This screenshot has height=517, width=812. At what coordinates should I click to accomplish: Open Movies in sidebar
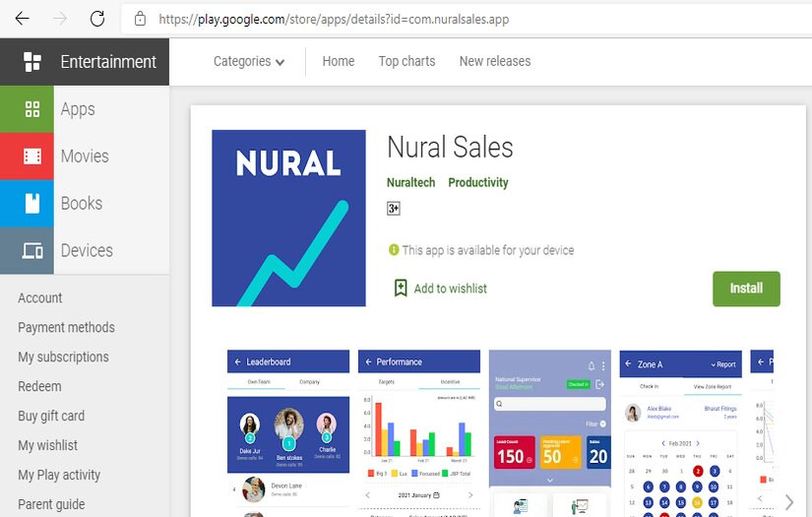[85, 156]
